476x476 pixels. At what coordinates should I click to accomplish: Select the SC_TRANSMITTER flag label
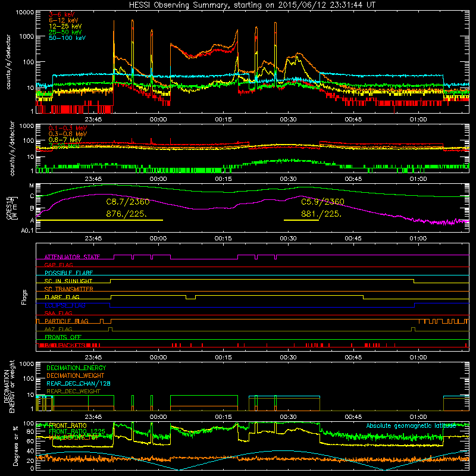68,289
